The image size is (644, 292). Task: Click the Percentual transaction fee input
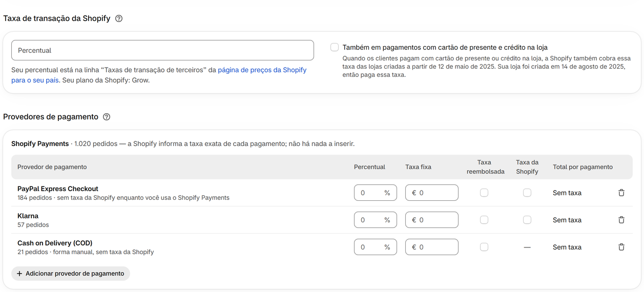point(162,50)
